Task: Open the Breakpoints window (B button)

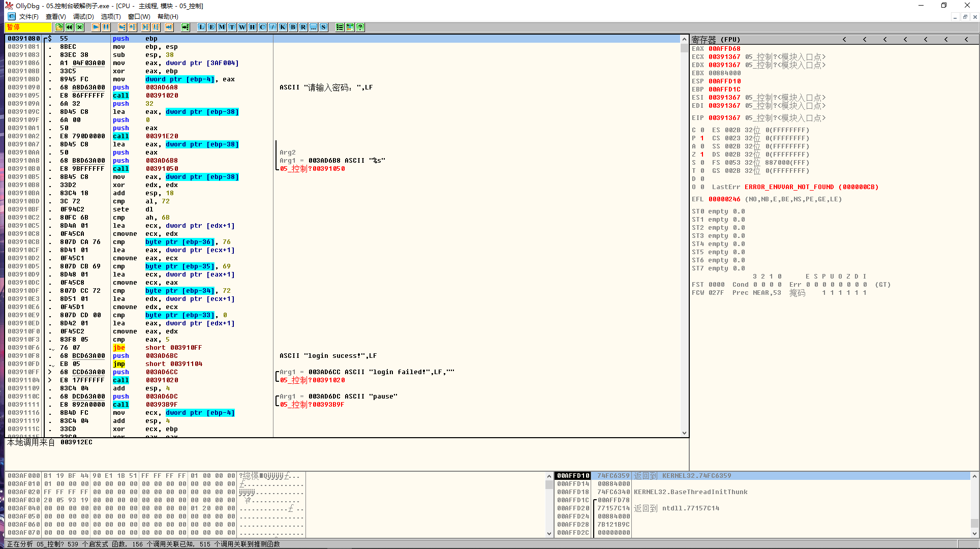Action: click(293, 27)
